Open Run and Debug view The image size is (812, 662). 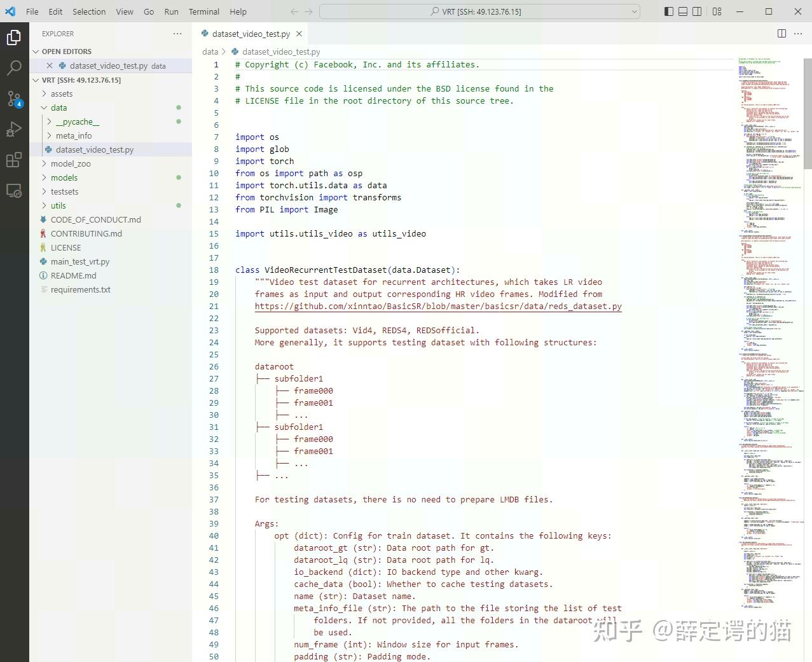pos(14,130)
